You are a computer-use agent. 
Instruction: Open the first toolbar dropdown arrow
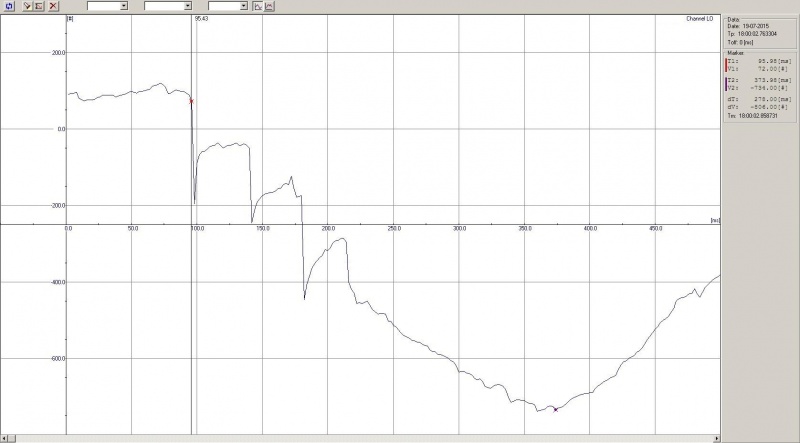pos(123,6)
